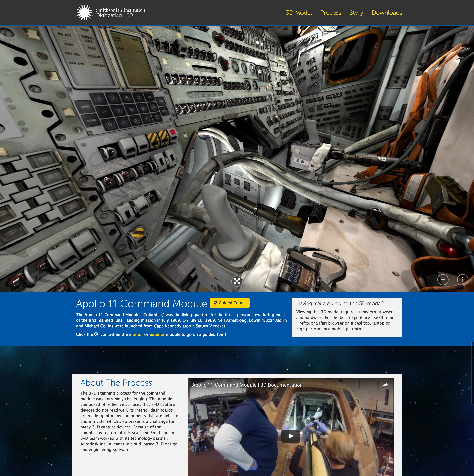Open video title Apollo 11 Command Module link
Screen dimensions: 474x476
pyautogui.click(x=247, y=385)
